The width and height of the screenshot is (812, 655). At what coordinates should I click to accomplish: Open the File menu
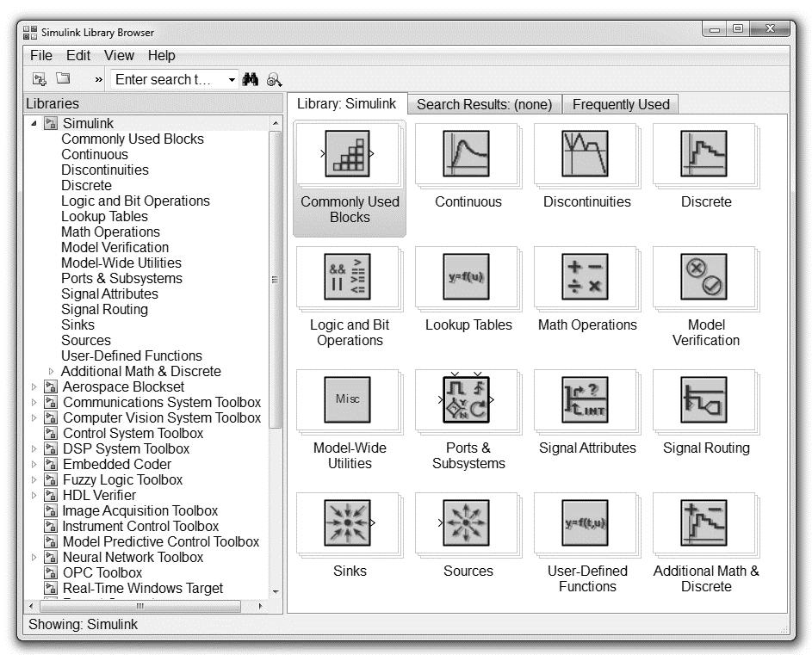41,55
